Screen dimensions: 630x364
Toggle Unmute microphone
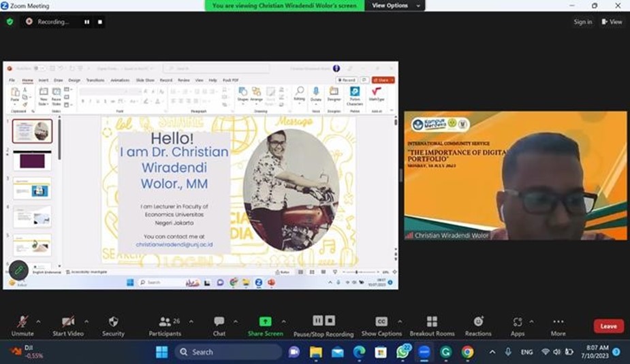tap(22, 322)
